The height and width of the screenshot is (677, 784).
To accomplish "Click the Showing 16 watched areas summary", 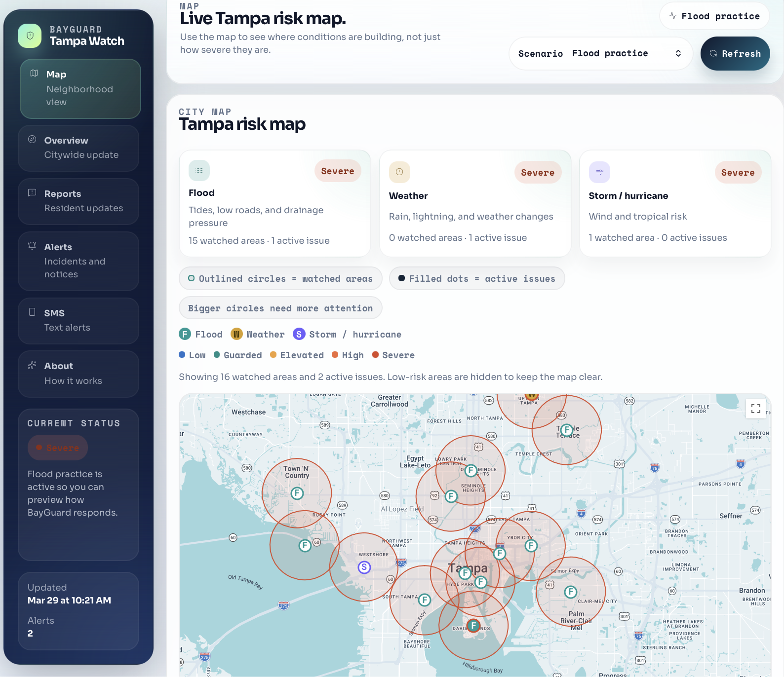I will pos(391,377).
